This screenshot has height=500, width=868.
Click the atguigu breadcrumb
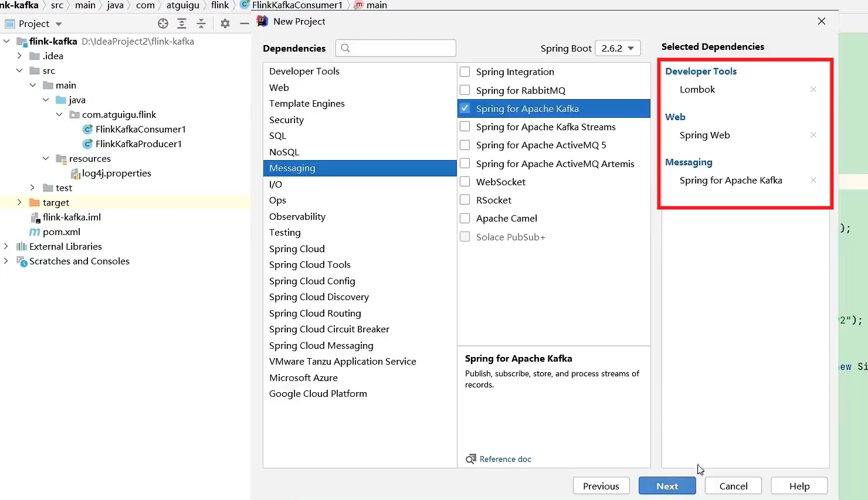[183, 5]
